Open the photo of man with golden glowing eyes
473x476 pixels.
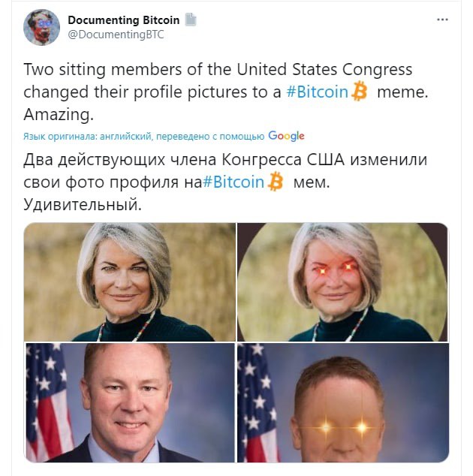pos(342,402)
